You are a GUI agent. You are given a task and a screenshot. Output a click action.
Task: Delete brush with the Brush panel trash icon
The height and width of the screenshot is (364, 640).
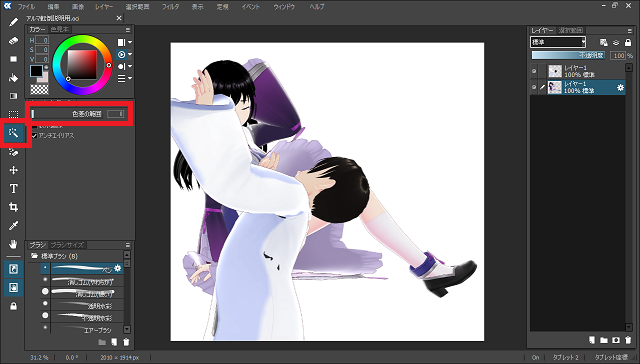click(x=126, y=342)
